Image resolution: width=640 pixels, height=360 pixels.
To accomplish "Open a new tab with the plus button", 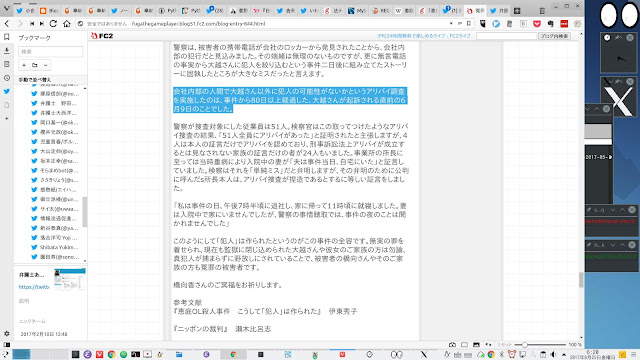I will (517, 11).
